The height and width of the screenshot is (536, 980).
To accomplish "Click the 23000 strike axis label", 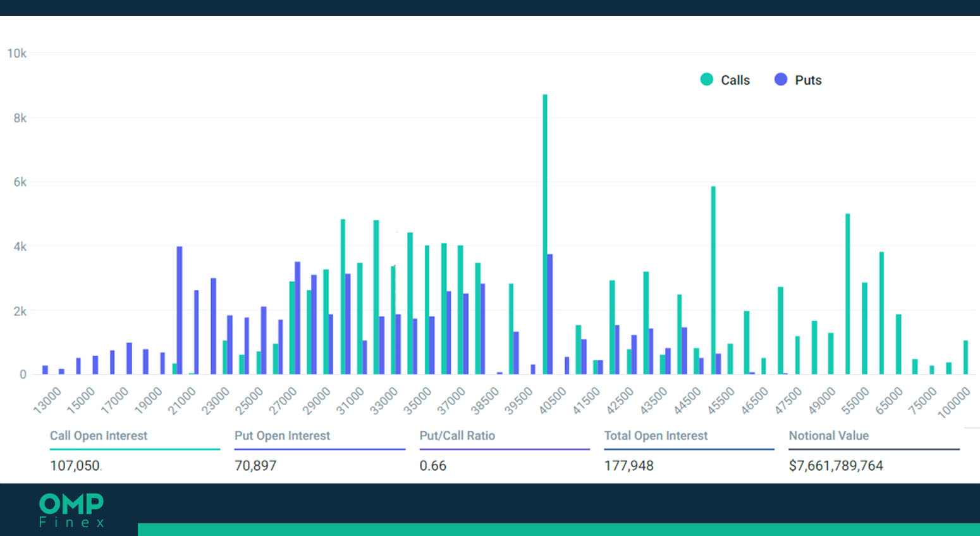I will [x=216, y=401].
